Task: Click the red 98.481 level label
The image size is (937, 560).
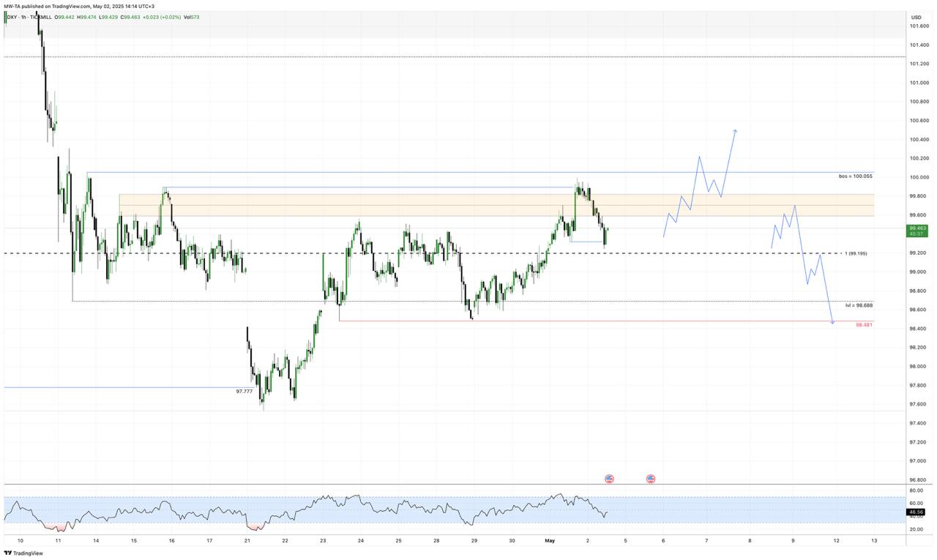Action: click(864, 324)
